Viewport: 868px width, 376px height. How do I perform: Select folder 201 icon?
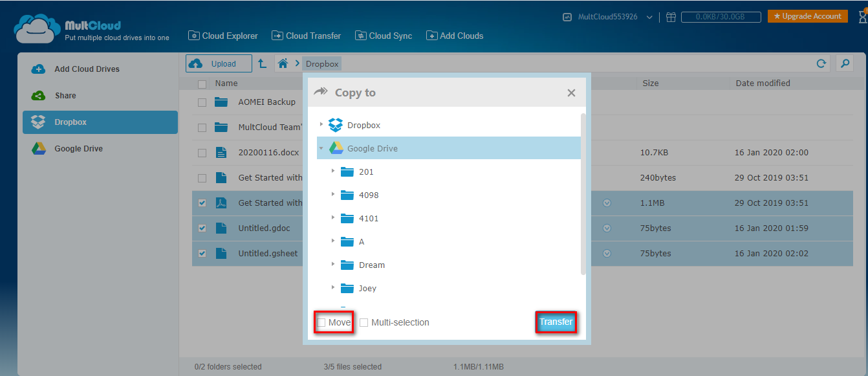point(347,171)
